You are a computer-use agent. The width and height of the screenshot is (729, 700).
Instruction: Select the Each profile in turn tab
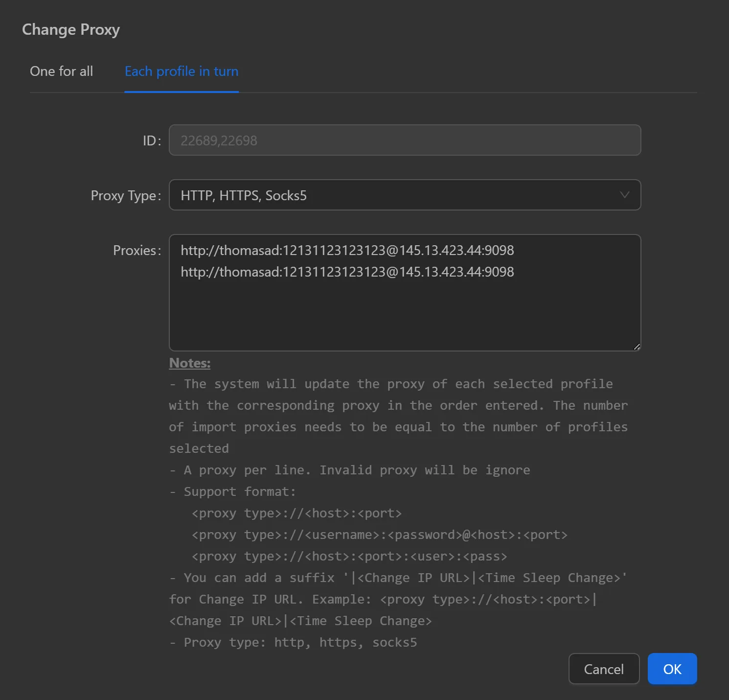click(182, 71)
